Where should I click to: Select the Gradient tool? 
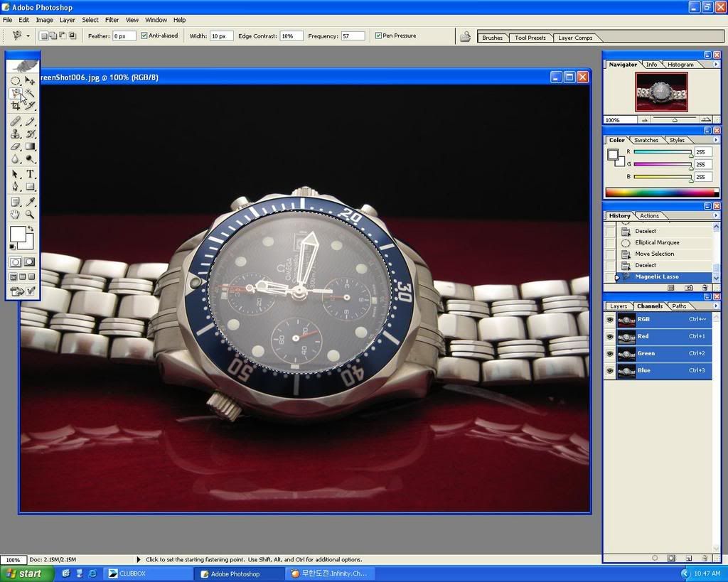[x=30, y=146]
